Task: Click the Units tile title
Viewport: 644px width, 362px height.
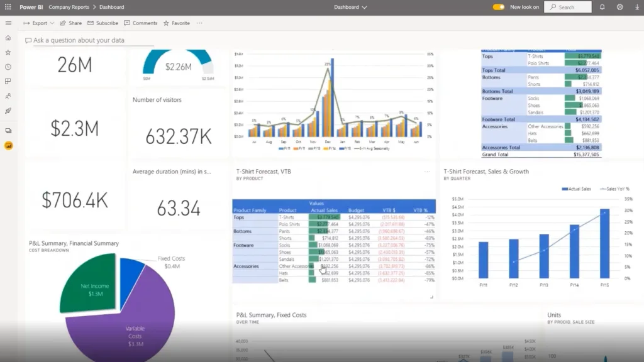Action: [554, 315]
